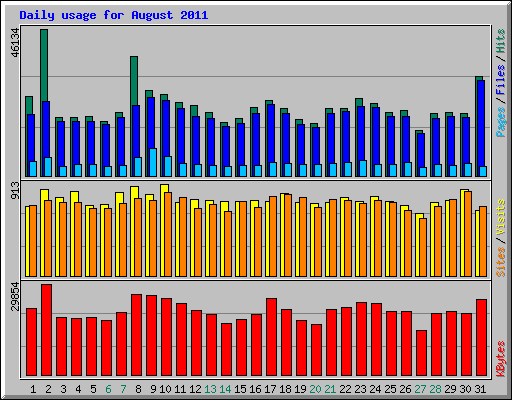
Task: Click green weekend day label 7
Action: click(123, 389)
